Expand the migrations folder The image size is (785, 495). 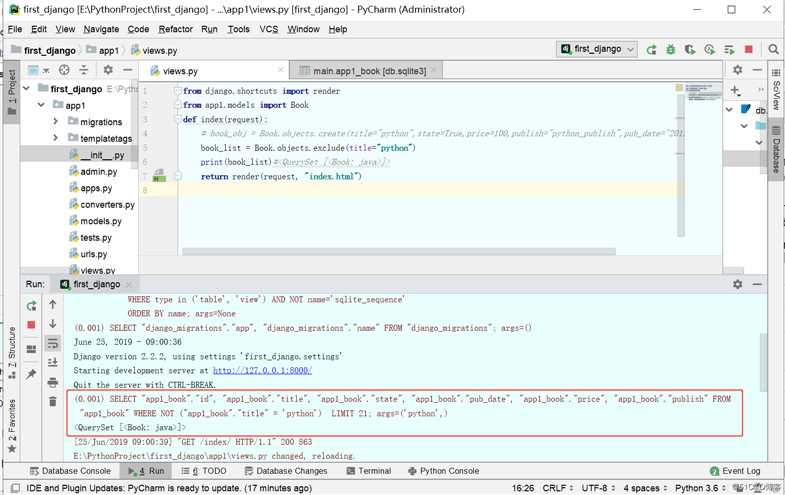tap(56, 122)
